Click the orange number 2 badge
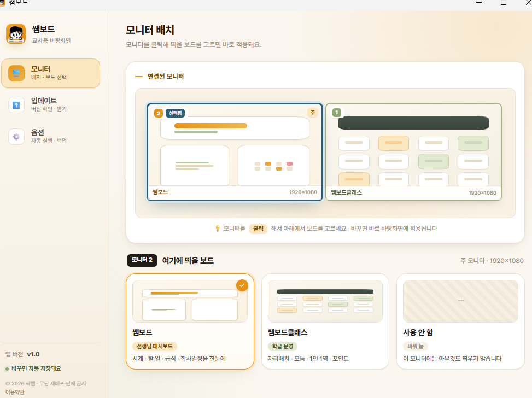 159,113
